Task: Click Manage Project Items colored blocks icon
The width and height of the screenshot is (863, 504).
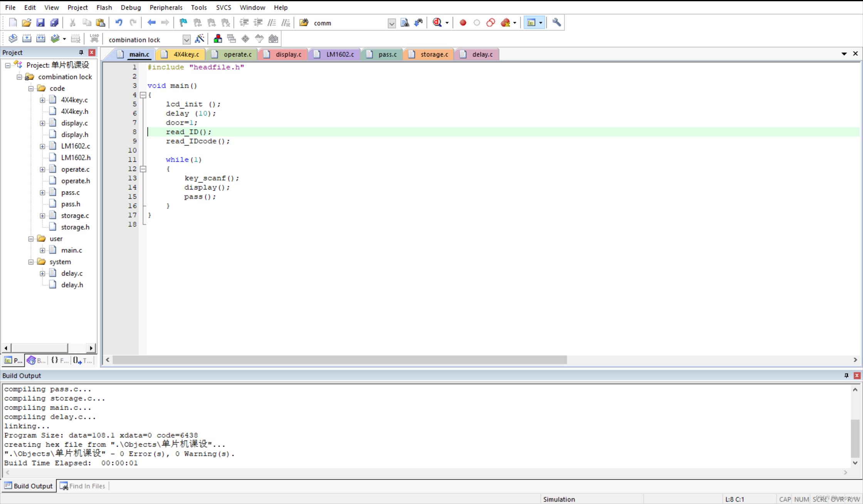Action: pos(218,39)
